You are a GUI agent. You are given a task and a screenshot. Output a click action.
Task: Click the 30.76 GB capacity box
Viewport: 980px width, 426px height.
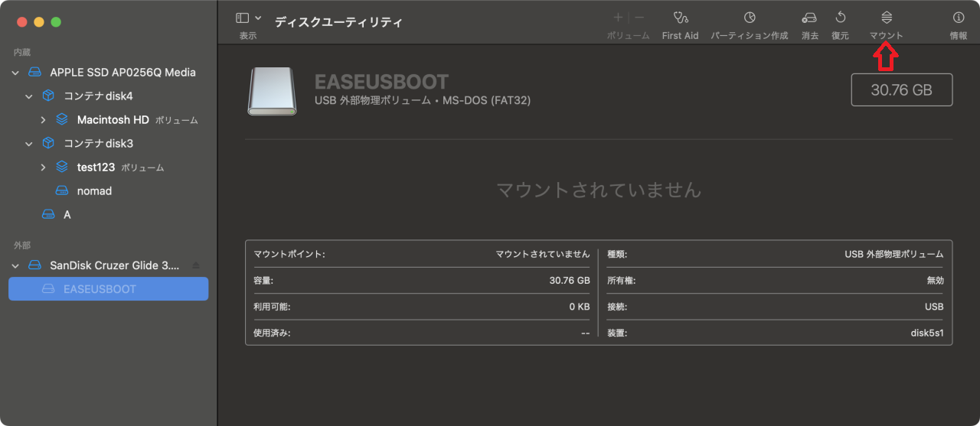pos(901,89)
